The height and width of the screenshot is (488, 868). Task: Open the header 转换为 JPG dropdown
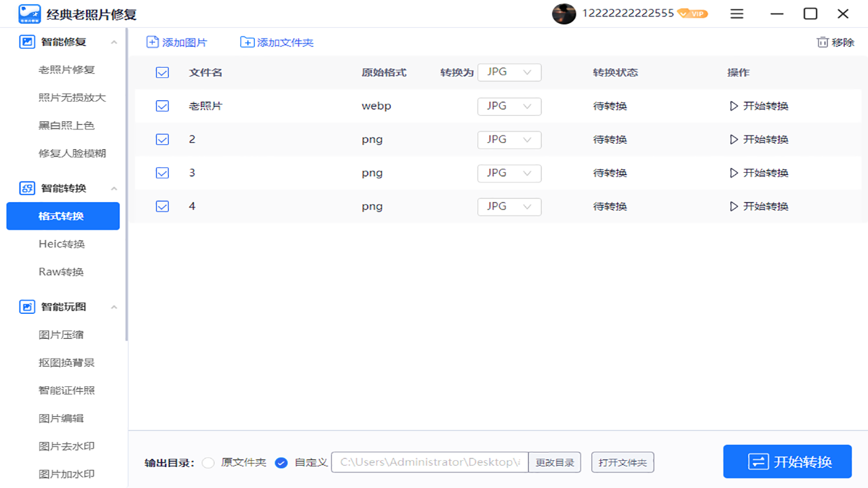tap(509, 72)
